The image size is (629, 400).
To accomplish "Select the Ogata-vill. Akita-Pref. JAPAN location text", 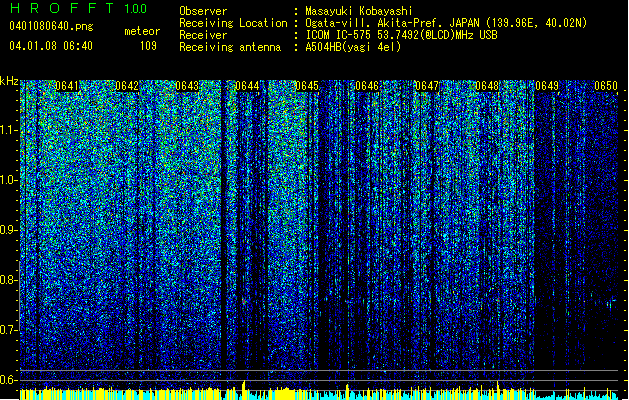I will pos(446,23).
